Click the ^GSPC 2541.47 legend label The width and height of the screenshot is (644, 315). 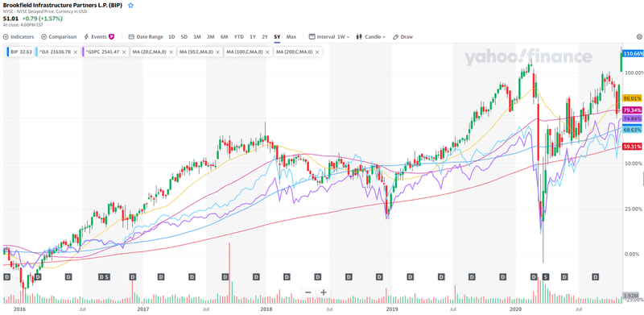tap(103, 52)
